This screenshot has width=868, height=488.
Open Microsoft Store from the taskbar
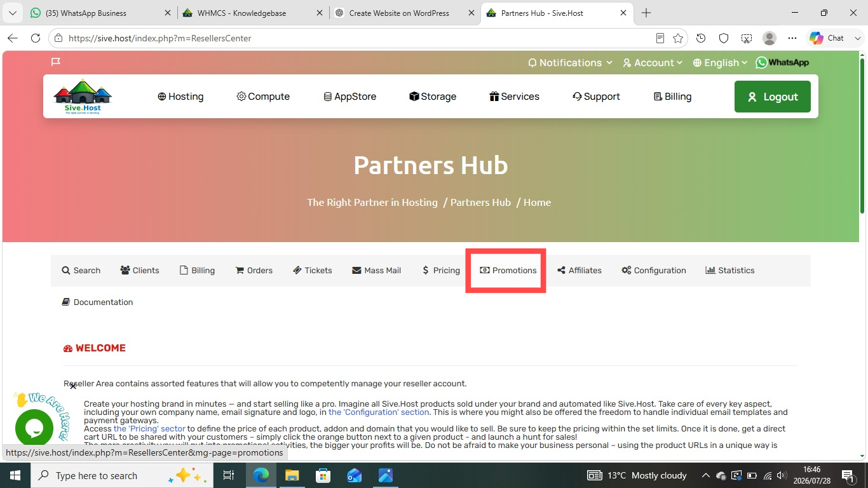(323, 475)
